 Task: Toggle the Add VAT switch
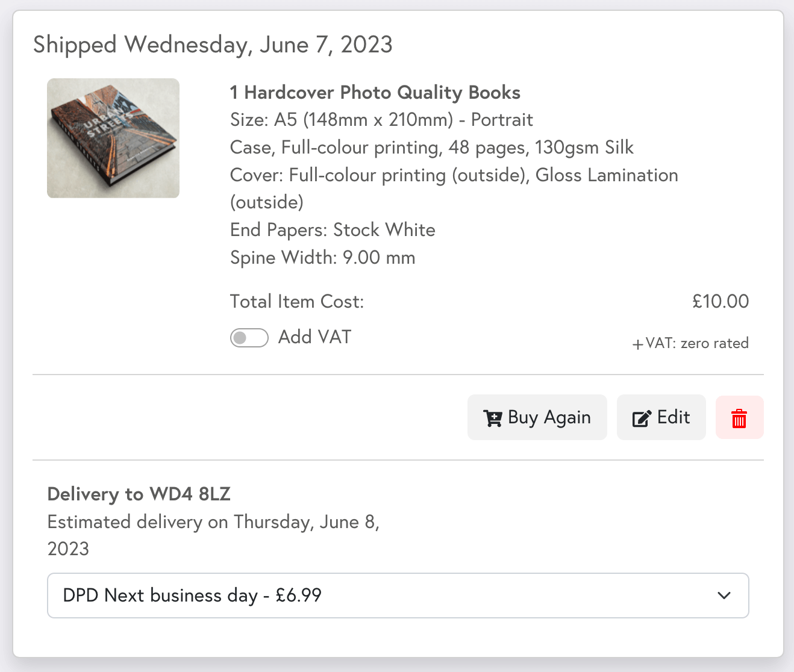(x=249, y=338)
